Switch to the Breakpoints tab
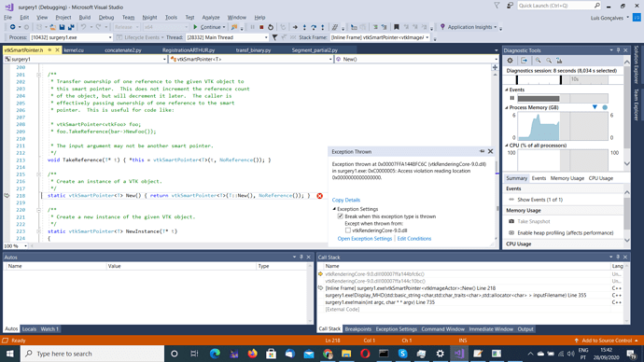Image resolution: width=644 pixels, height=362 pixels. pyautogui.click(x=357, y=329)
